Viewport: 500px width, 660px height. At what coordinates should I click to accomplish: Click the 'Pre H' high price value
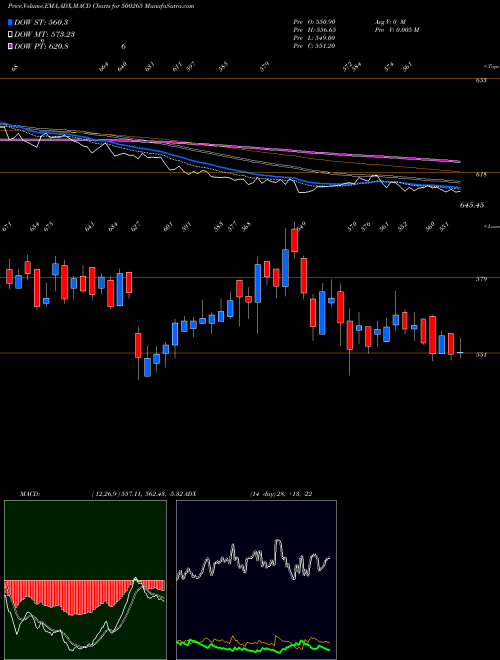click(x=314, y=29)
